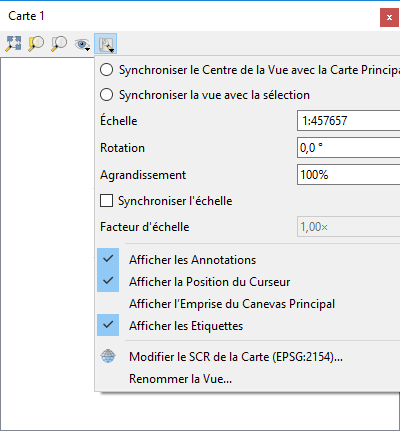Toggle Afficher les Etiquettes
This screenshot has height=431, width=400.
click(247, 325)
